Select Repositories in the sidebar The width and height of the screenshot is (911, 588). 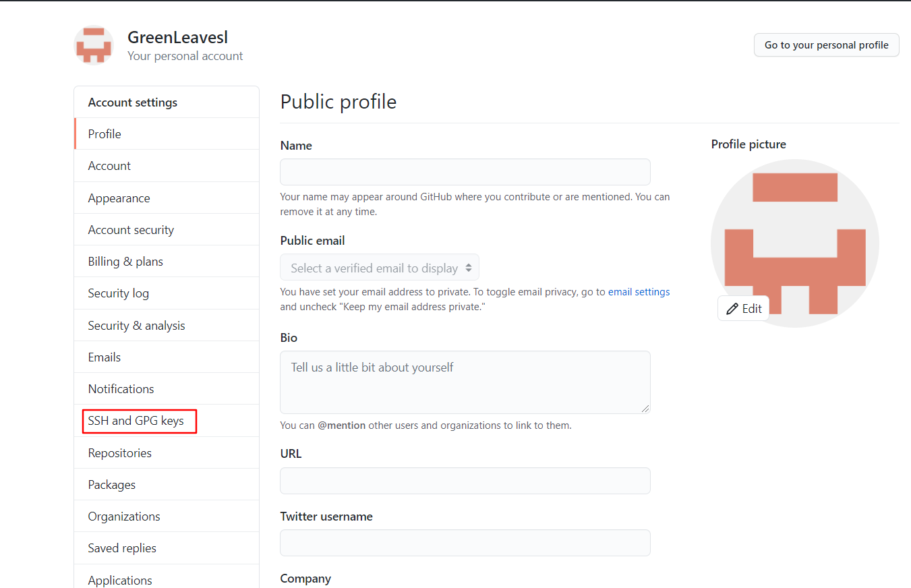(167, 452)
